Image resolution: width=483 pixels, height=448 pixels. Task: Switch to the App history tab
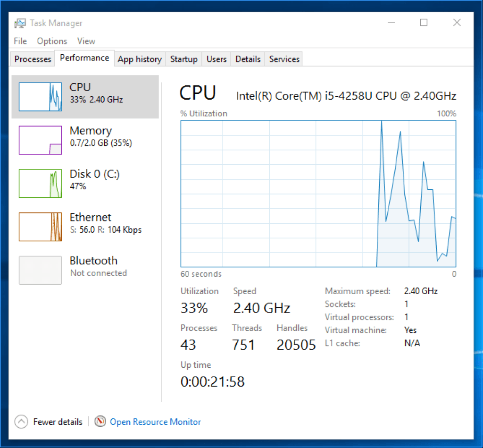tap(140, 59)
